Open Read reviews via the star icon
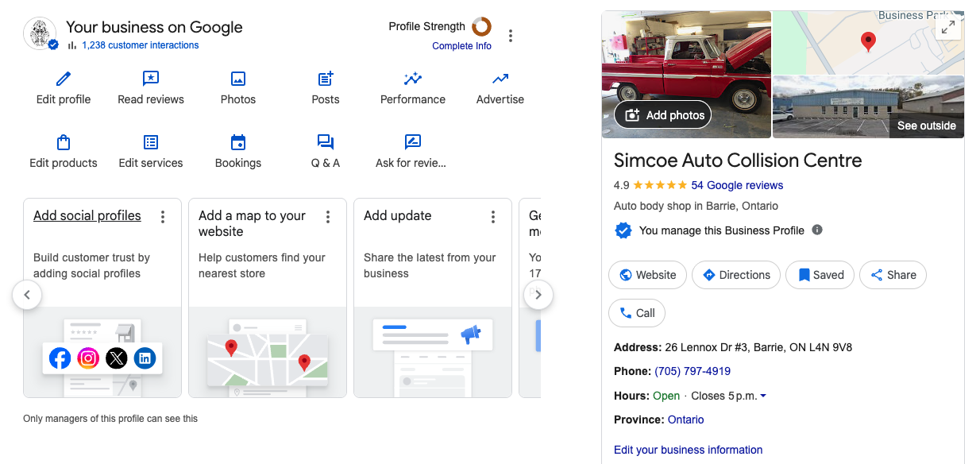Screen dimensions: 980x464 (x=150, y=79)
